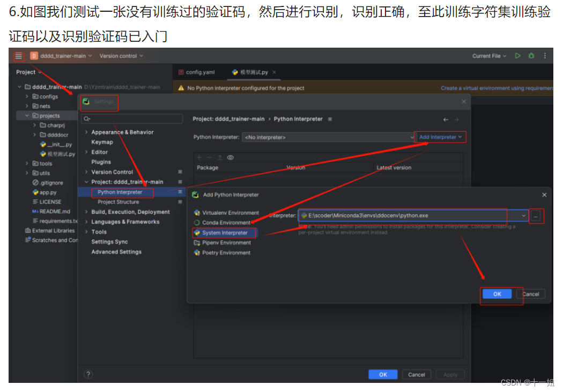The height and width of the screenshot is (392, 563).
Task: Open Plugins settings
Action: click(101, 162)
